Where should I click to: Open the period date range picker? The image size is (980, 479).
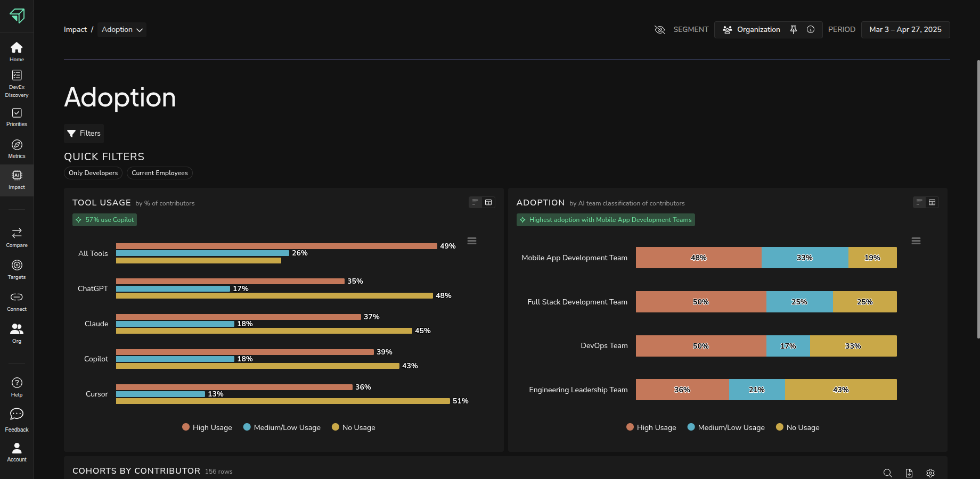[x=905, y=30]
